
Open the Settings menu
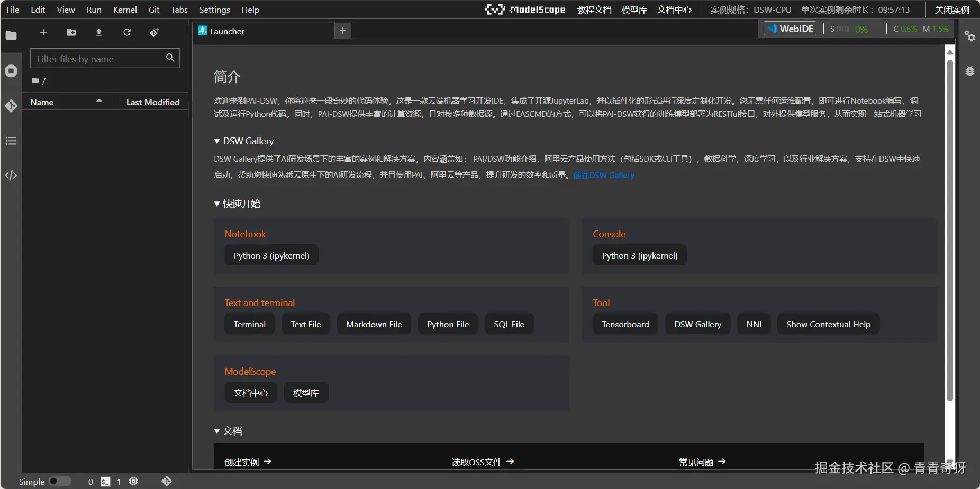(214, 10)
